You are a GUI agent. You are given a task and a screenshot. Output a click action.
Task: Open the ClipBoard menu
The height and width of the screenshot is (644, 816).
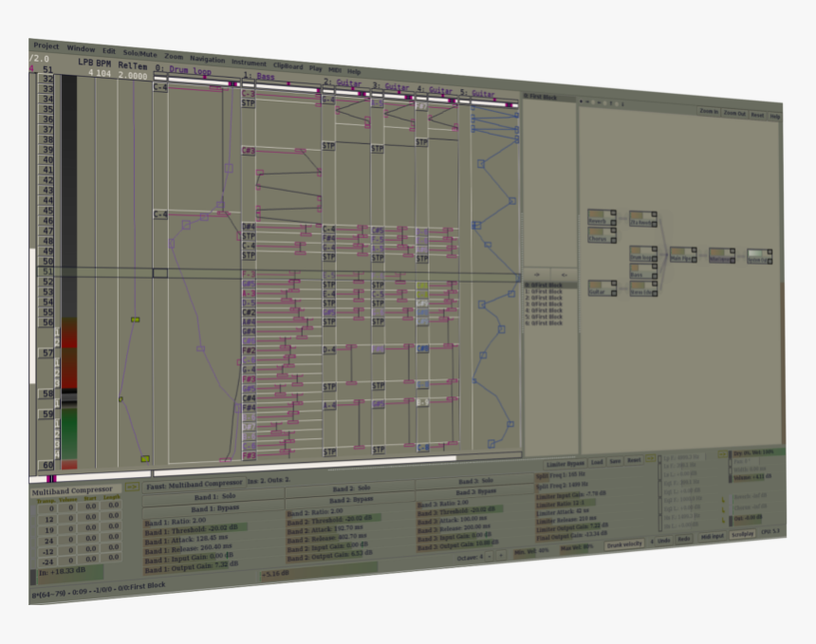[287, 66]
